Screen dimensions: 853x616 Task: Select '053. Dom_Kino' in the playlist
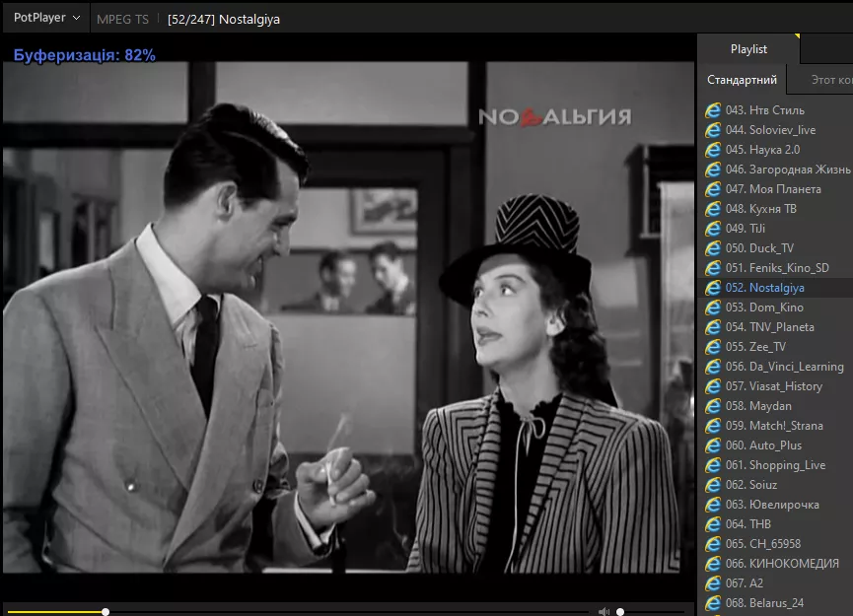(x=776, y=308)
